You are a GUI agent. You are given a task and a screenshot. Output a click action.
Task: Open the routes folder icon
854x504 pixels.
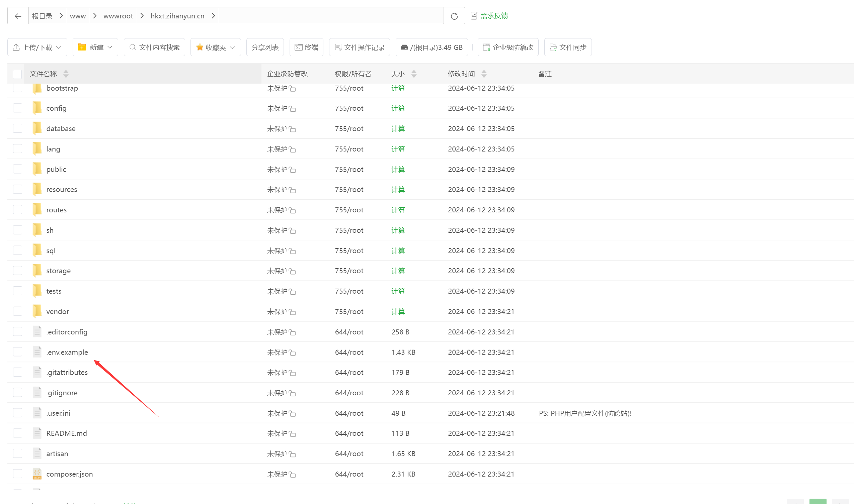pyautogui.click(x=37, y=210)
